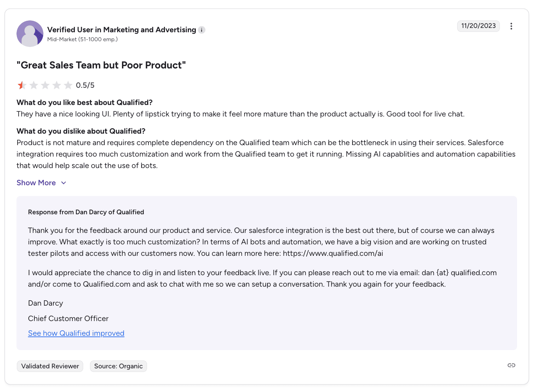Click the reviewer profile avatar icon
535x392 pixels.
(30, 34)
